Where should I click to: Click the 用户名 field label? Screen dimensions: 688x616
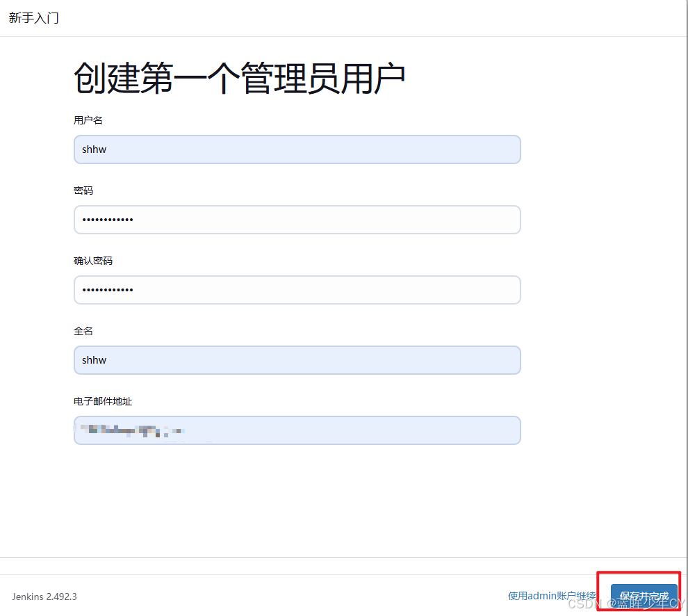(88, 120)
